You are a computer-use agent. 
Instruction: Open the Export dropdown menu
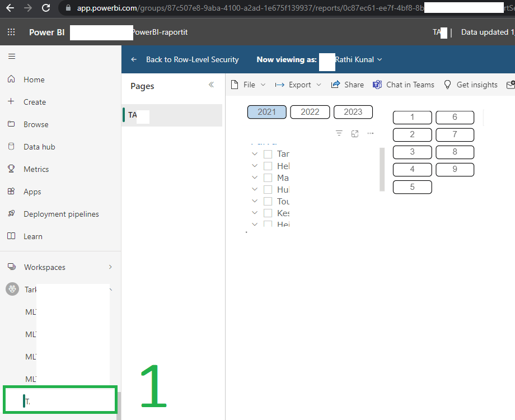pos(297,85)
